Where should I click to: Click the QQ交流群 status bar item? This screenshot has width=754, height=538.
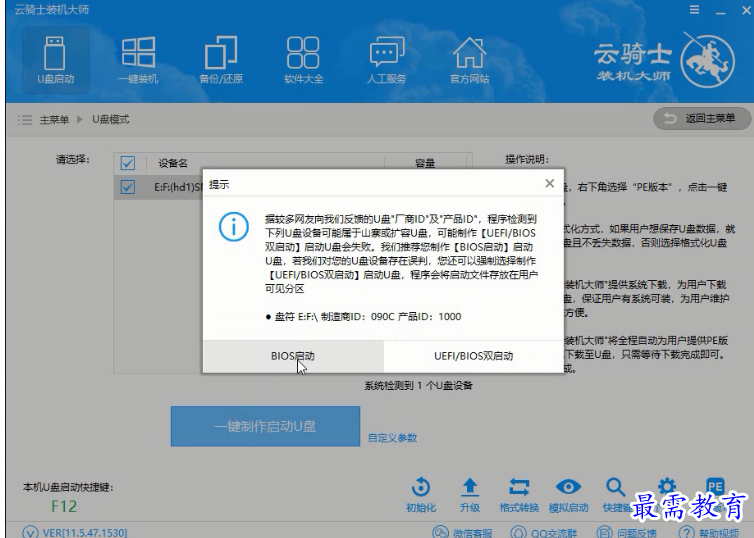point(543,533)
